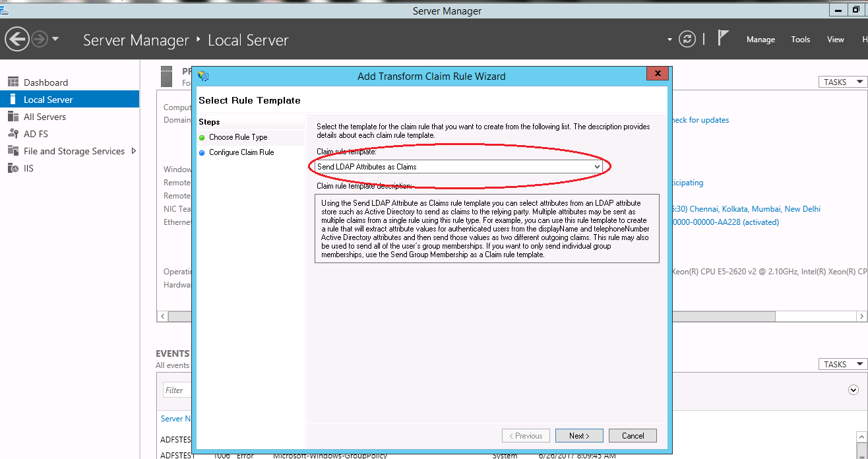Screen dimensions: 868x459
Task: Click the All Servers icon
Action: click(13, 116)
